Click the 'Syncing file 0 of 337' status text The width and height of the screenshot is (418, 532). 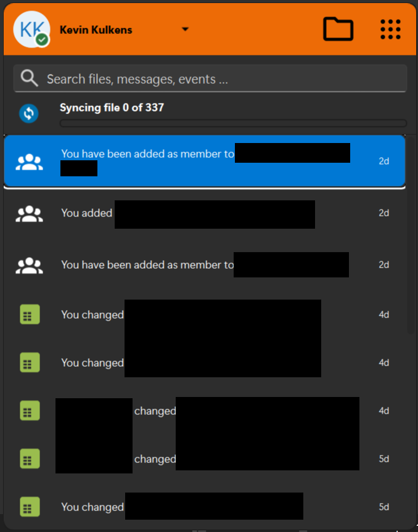pyautogui.click(x=112, y=108)
